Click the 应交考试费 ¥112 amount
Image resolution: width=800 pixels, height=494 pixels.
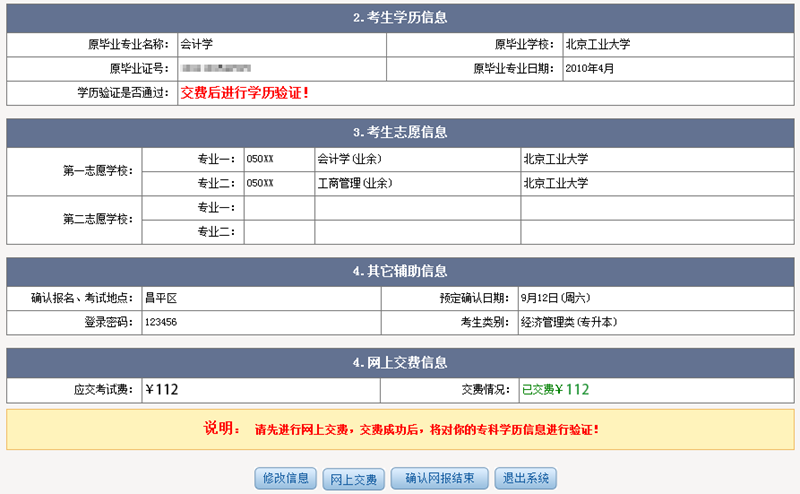click(x=161, y=390)
